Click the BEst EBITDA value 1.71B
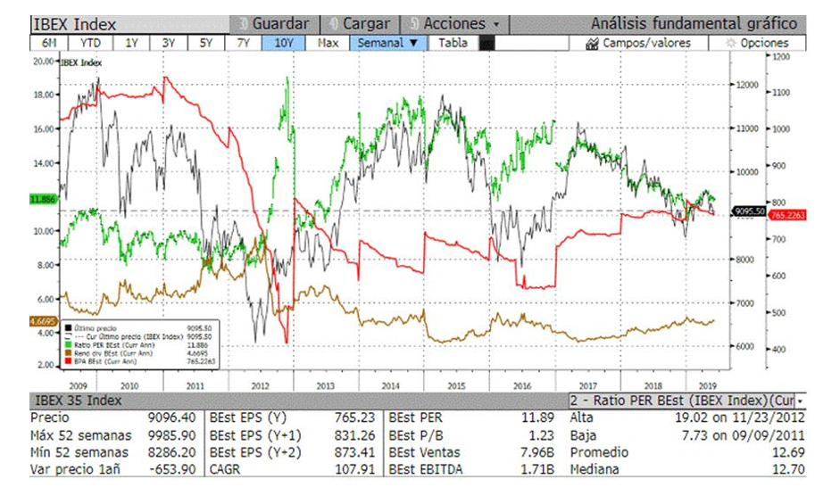 pos(537,470)
